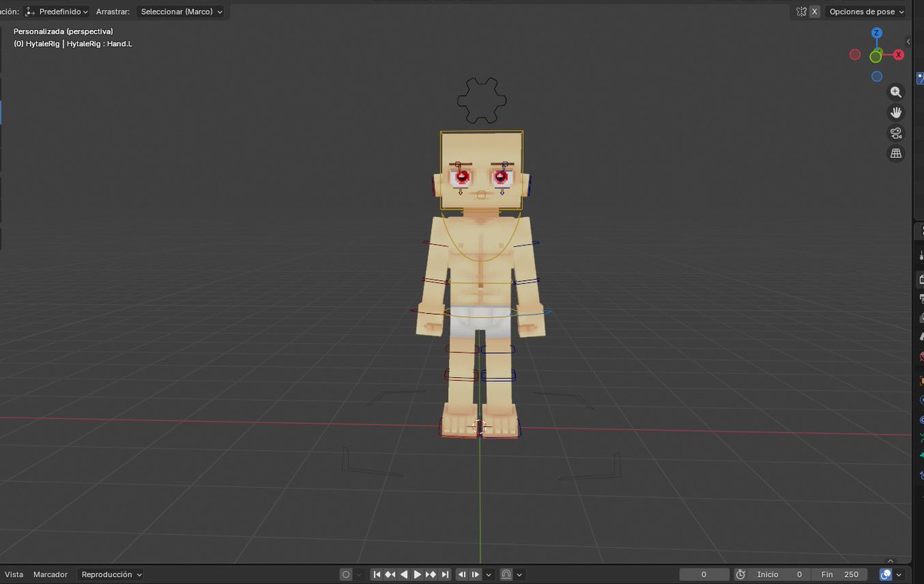Click the negative X gizmo circle
Image resolution: width=924 pixels, height=584 pixels.
855,55
